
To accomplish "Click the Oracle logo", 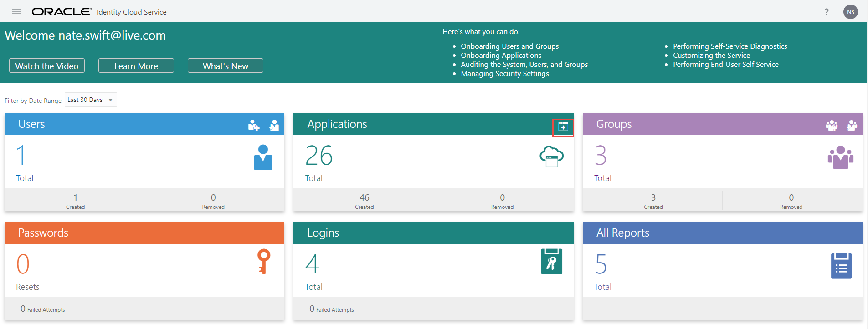I will click(x=62, y=12).
